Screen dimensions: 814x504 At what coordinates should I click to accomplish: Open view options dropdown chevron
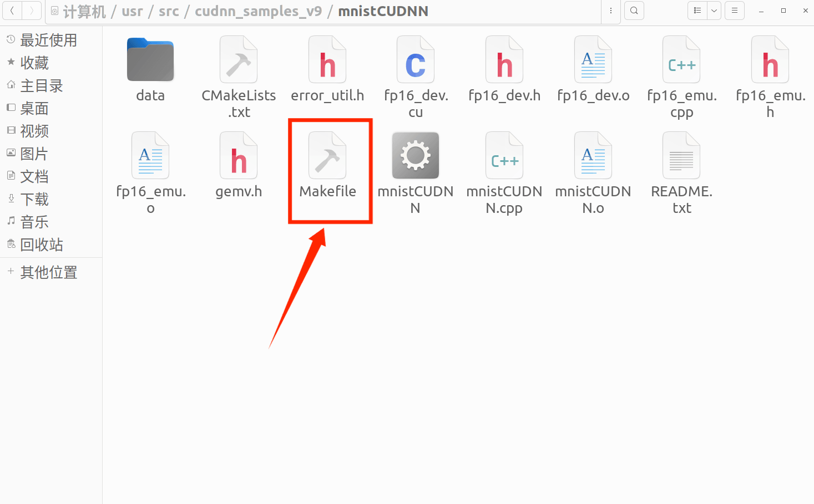[714, 11]
